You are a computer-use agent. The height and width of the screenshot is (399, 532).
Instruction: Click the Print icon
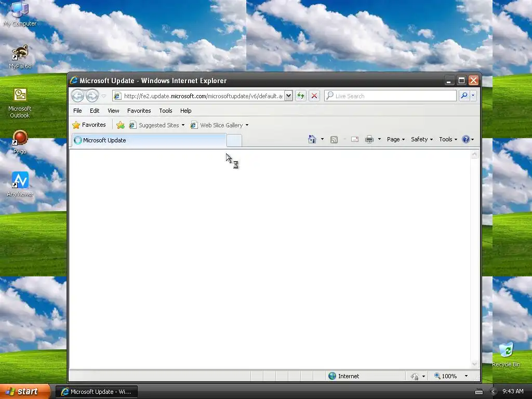[369, 139]
